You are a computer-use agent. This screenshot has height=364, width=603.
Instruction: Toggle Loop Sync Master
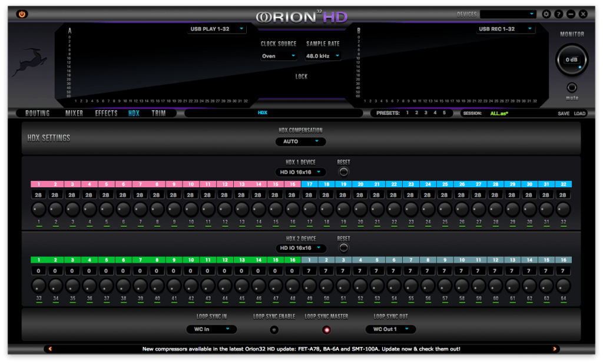click(326, 330)
